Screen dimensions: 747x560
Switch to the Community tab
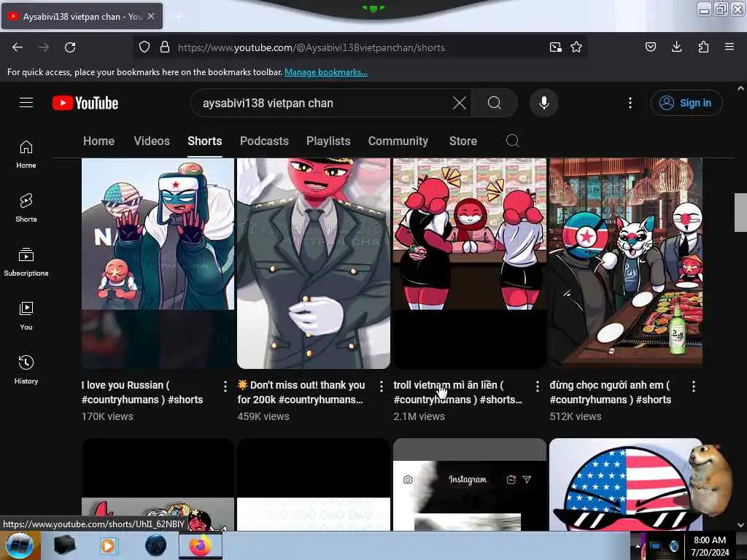click(x=398, y=141)
